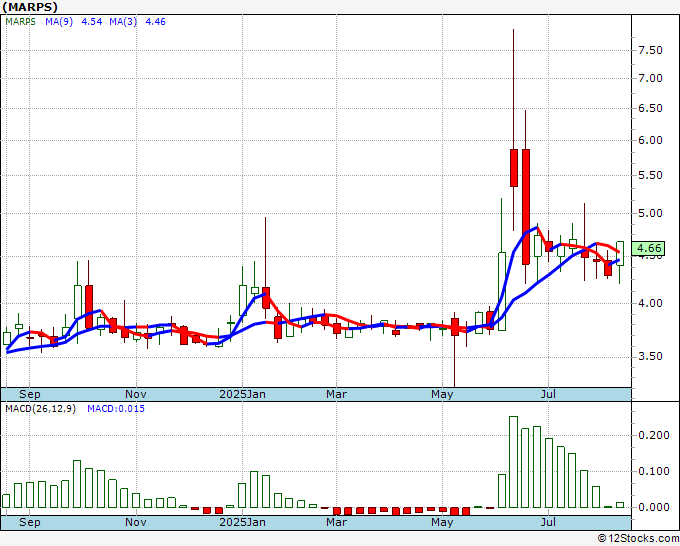This screenshot has width=680, height=546.
Task: Click the Jul marker on price chart axis
Action: click(x=547, y=394)
